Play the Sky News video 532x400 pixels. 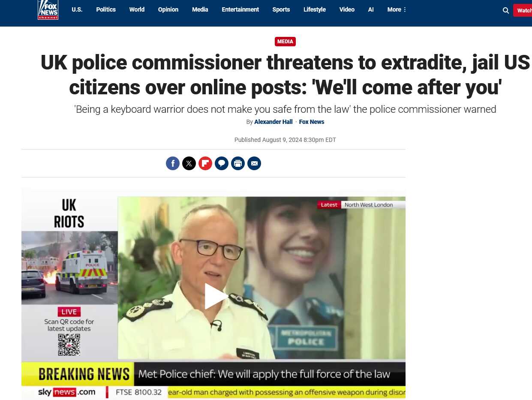click(216, 296)
